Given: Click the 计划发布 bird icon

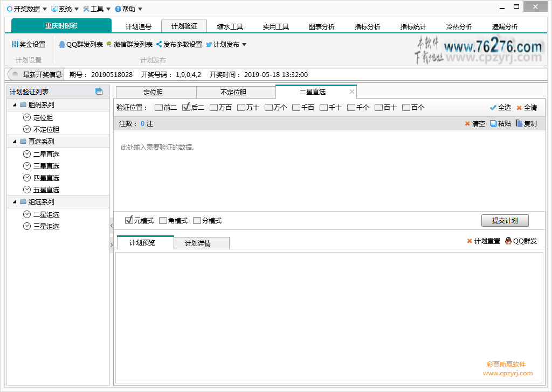Looking at the screenshot, I should (209, 45).
